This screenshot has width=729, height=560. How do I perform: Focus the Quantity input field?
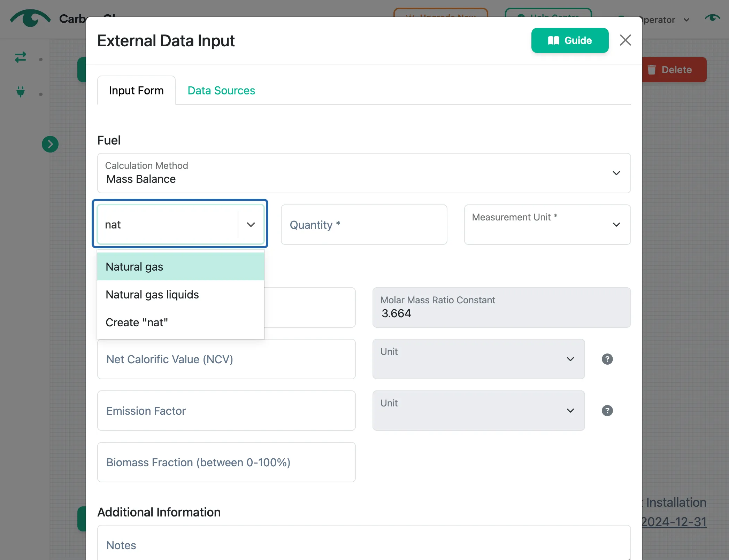pos(364,225)
